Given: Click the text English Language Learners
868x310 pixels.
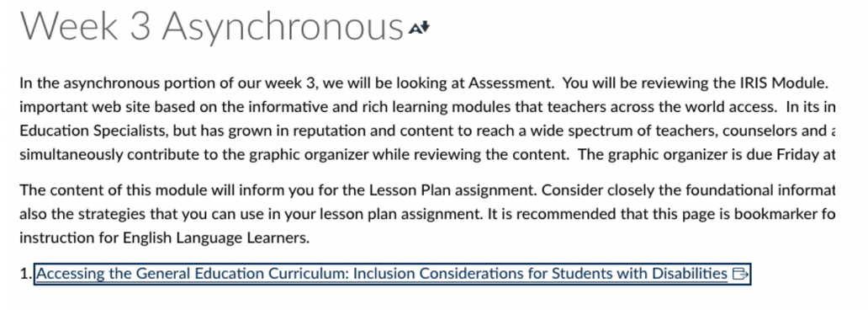Looking at the screenshot, I should (x=214, y=239).
